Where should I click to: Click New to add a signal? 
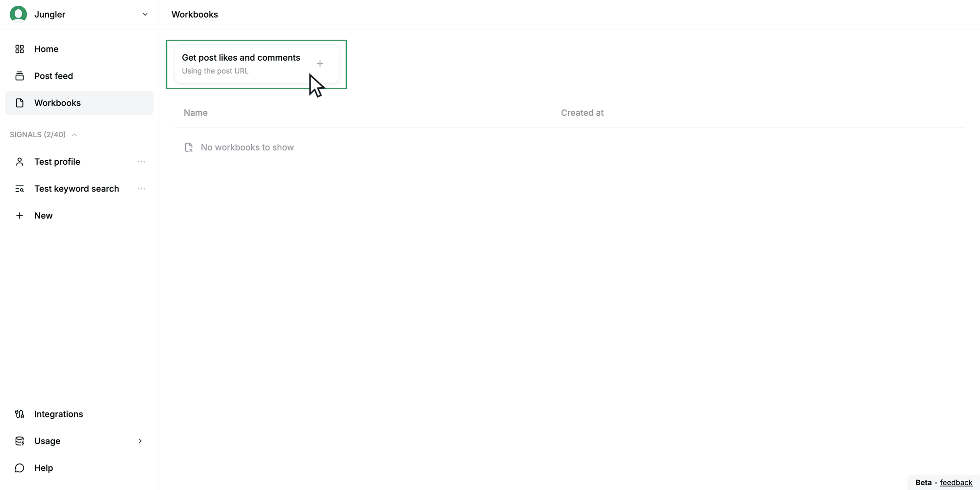[x=43, y=216]
